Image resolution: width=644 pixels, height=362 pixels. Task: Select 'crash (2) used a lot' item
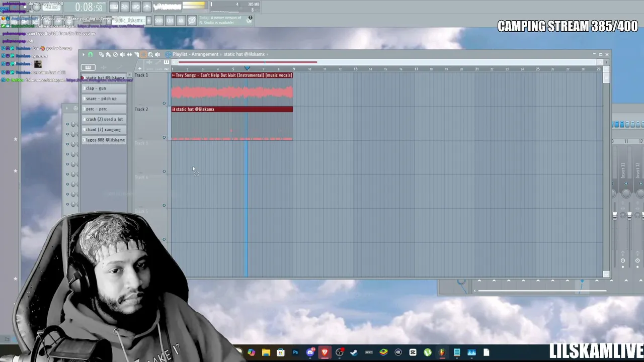(104, 119)
